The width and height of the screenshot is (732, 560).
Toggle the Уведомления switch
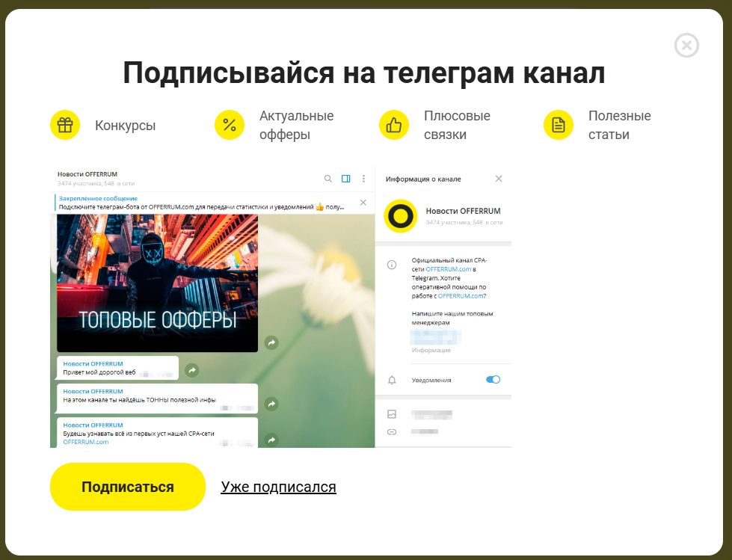493,379
